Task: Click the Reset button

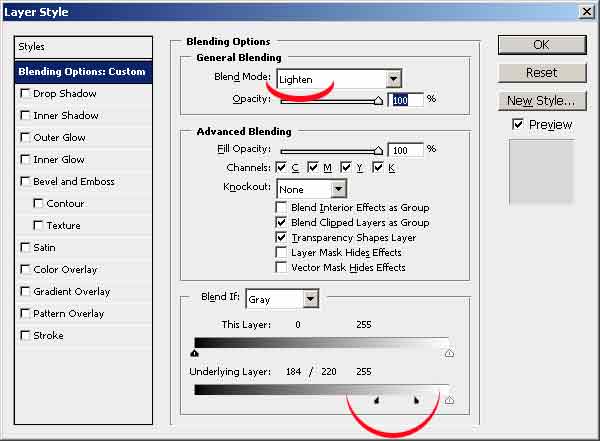Action: tap(542, 73)
